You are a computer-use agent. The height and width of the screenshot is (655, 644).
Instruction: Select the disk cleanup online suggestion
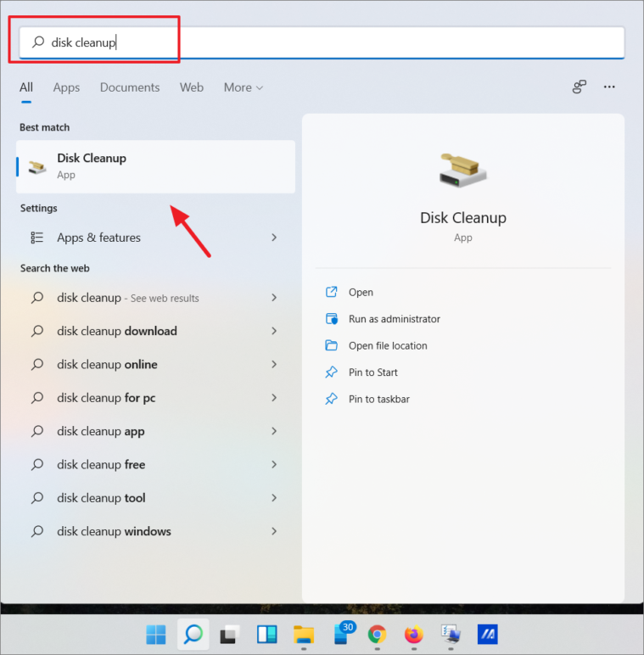point(155,365)
